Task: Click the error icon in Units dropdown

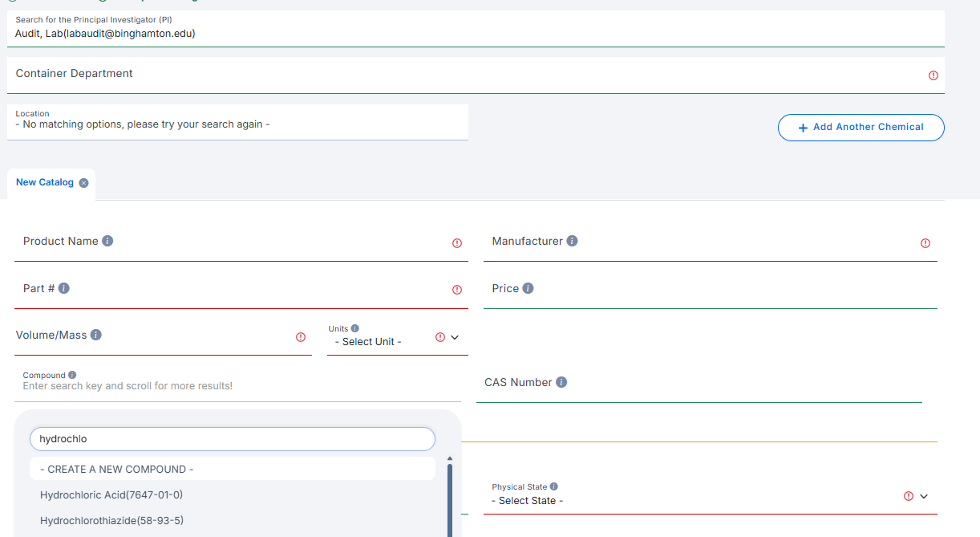Action: [440, 337]
